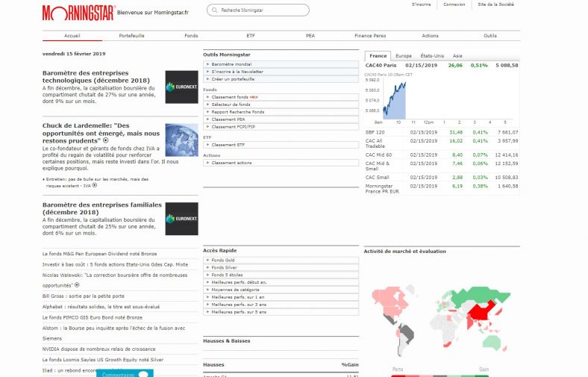Open the Outils menu item
The height and width of the screenshot is (377, 588).
490,36
